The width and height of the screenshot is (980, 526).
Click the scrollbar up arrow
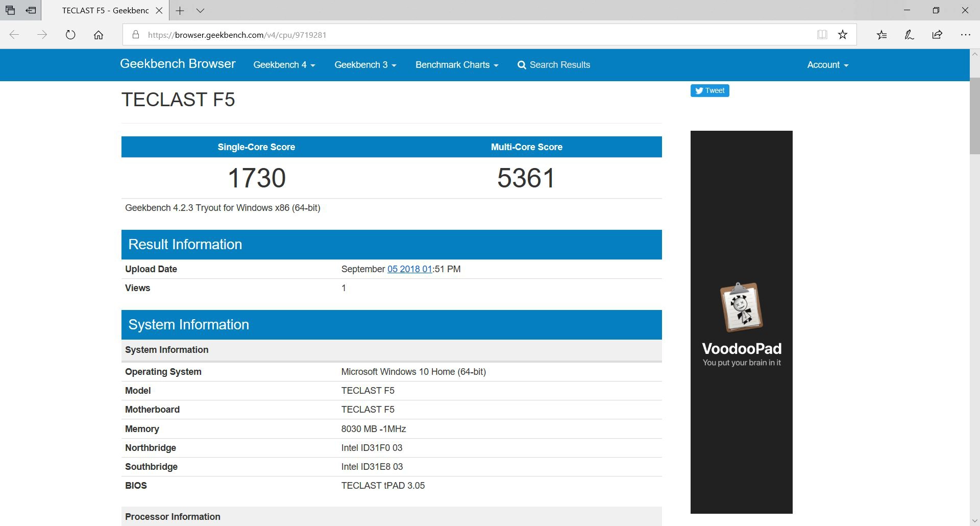tap(974, 54)
